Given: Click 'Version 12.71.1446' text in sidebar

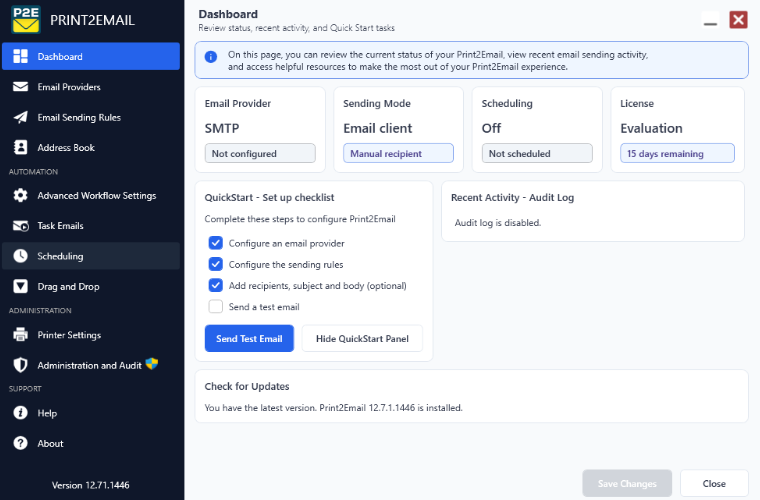Looking at the screenshot, I should pyautogui.click(x=91, y=485).
